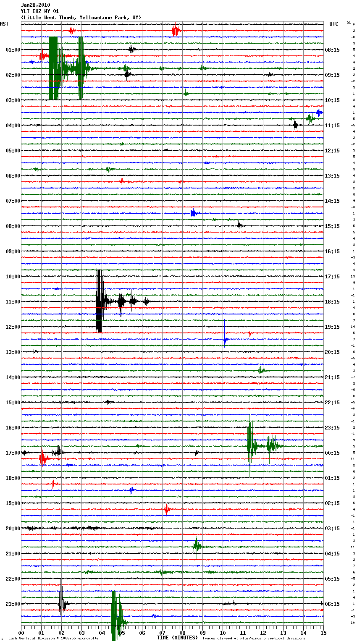
Task: Click the DC column header
Action: point(349,23)
